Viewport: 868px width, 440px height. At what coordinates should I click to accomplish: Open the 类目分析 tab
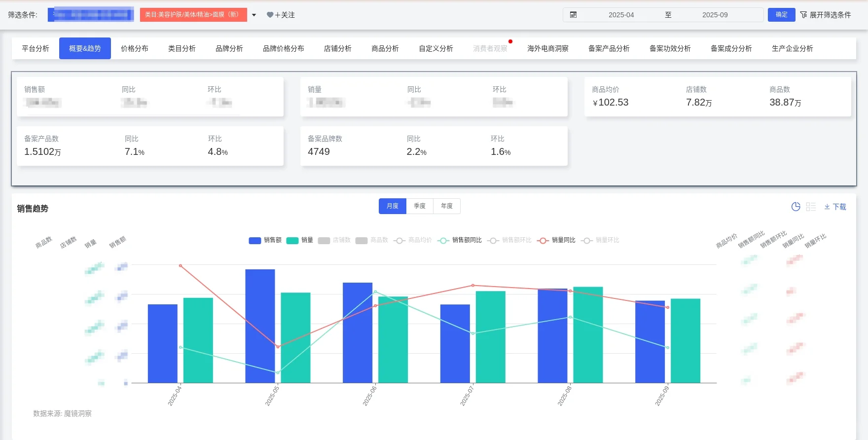(182, 48)
